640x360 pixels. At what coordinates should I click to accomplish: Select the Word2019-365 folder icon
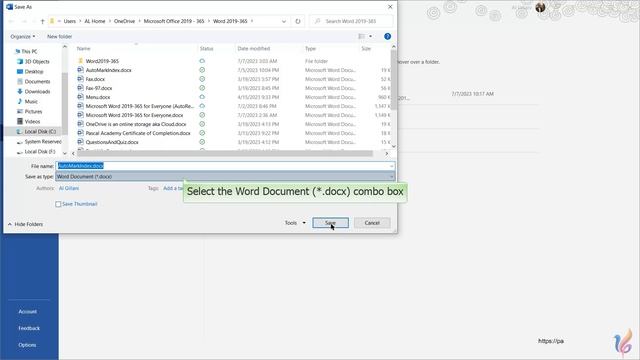80,61
